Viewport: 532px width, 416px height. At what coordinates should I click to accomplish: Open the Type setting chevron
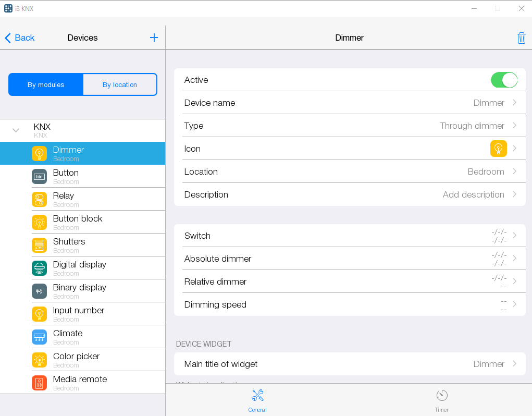[514, 126]
